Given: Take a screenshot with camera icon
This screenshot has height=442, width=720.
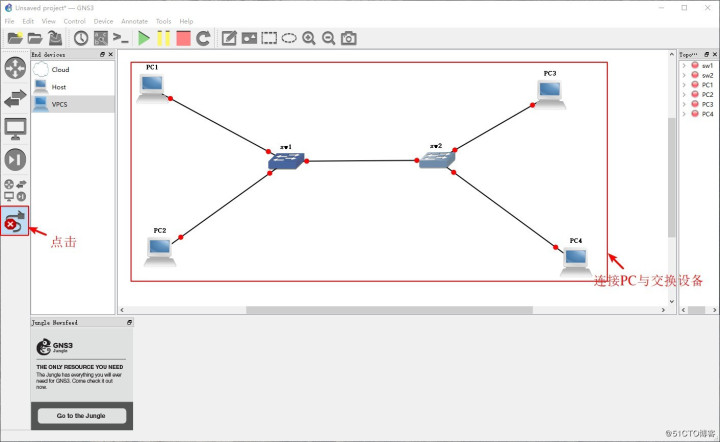Looking at the screenshot, I should click(x=349, y=38).
